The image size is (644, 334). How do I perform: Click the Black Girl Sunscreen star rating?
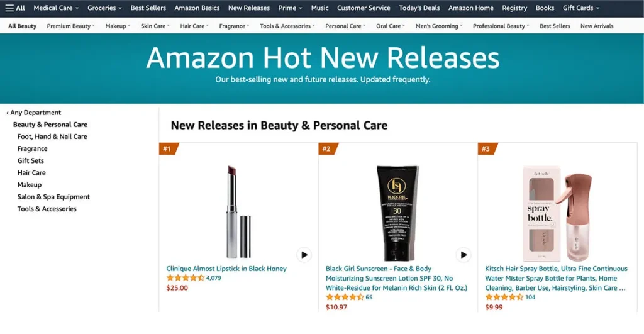345,297
